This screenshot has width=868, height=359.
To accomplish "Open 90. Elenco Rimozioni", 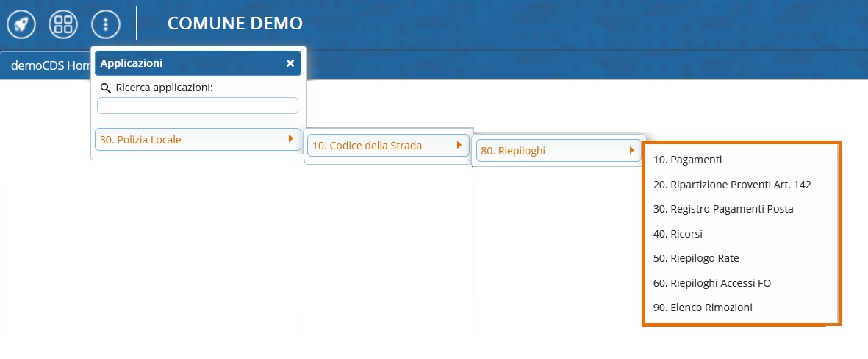I will pyautogui.click(x=702, y=308).
